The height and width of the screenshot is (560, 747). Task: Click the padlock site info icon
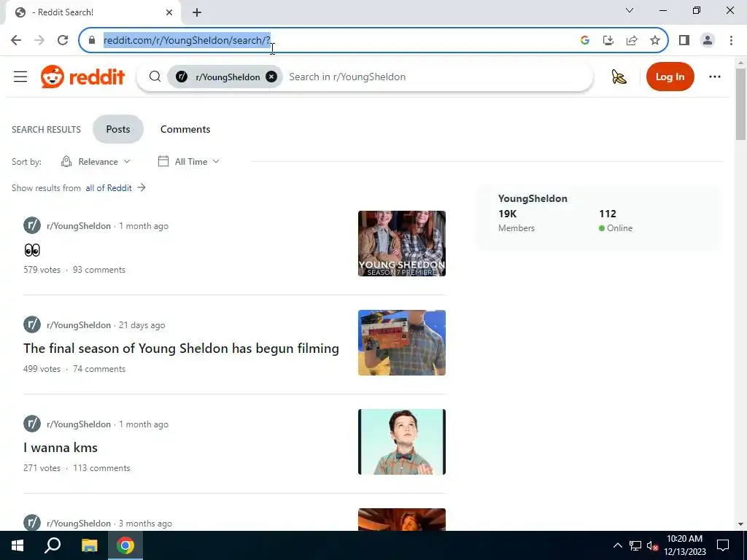(92, 41)
